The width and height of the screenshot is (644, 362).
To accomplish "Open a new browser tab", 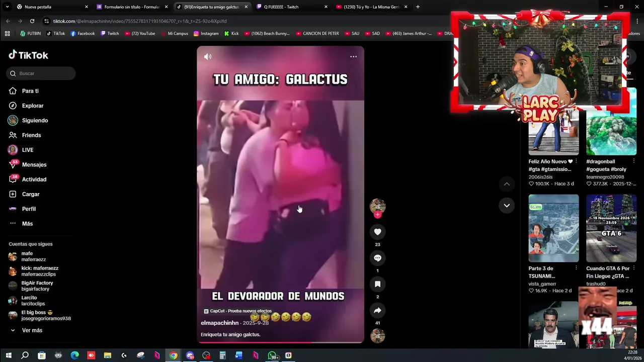I will (x=418, y=7).
